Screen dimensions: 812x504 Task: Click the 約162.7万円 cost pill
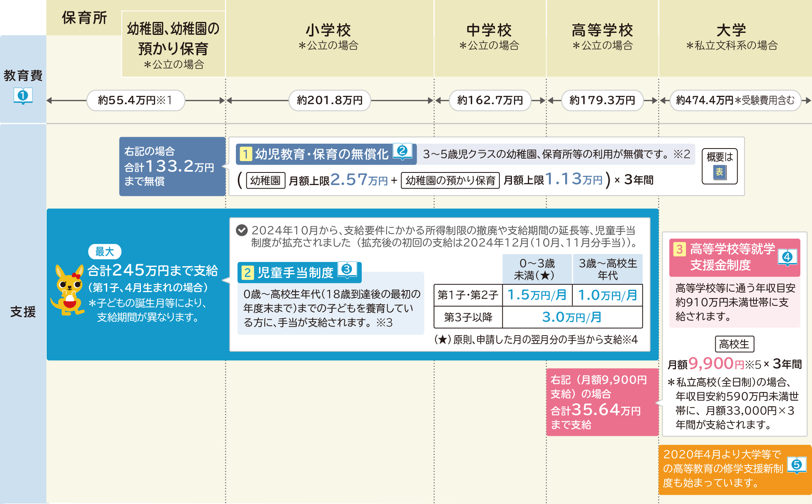click(x=490, y=100)
